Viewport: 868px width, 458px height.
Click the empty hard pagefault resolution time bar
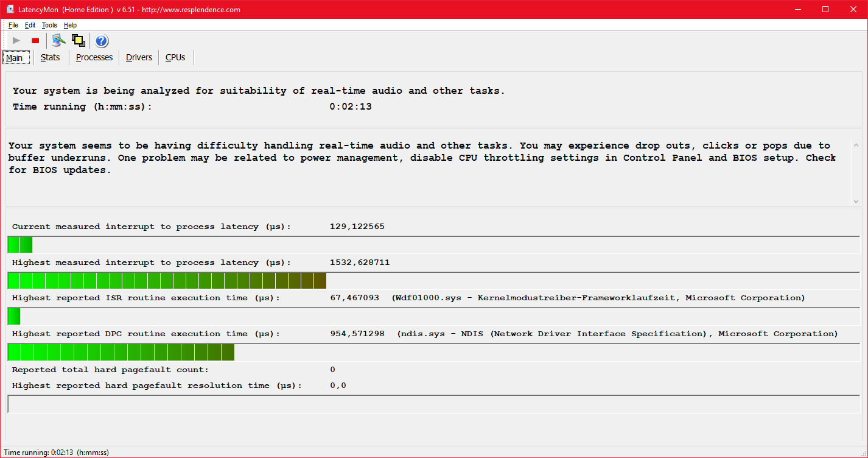433,404
